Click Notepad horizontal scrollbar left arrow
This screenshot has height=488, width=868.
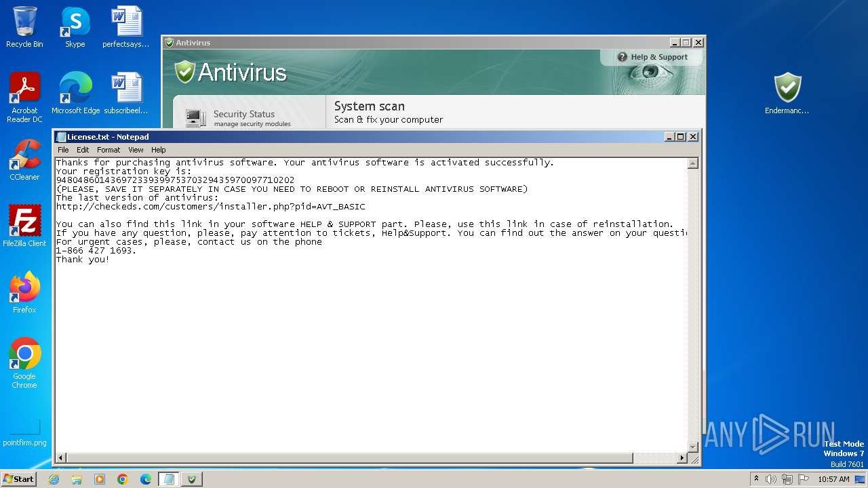60,458
